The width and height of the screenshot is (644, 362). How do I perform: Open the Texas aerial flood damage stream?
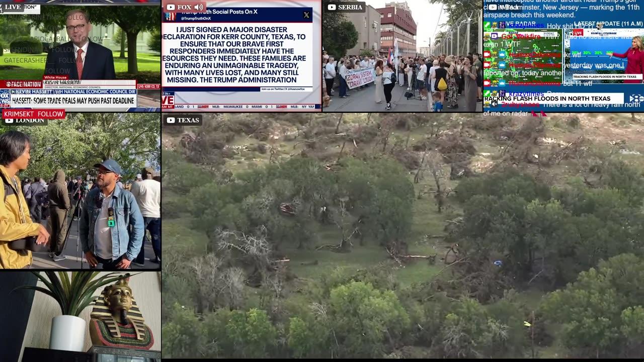[403, 235]
